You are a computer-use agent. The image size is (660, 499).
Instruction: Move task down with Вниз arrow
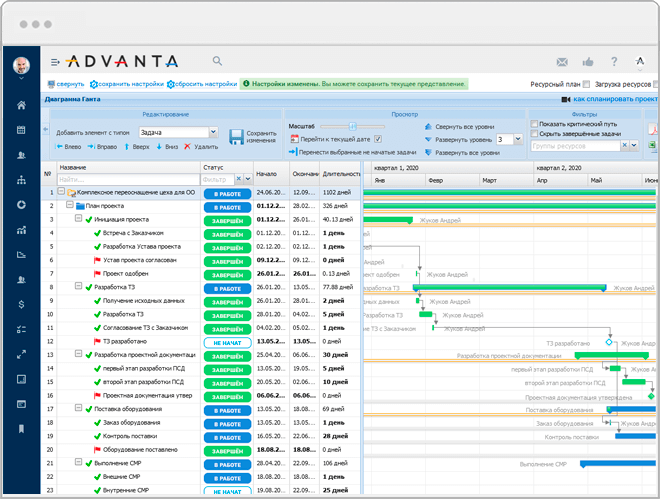coord(168,146)
